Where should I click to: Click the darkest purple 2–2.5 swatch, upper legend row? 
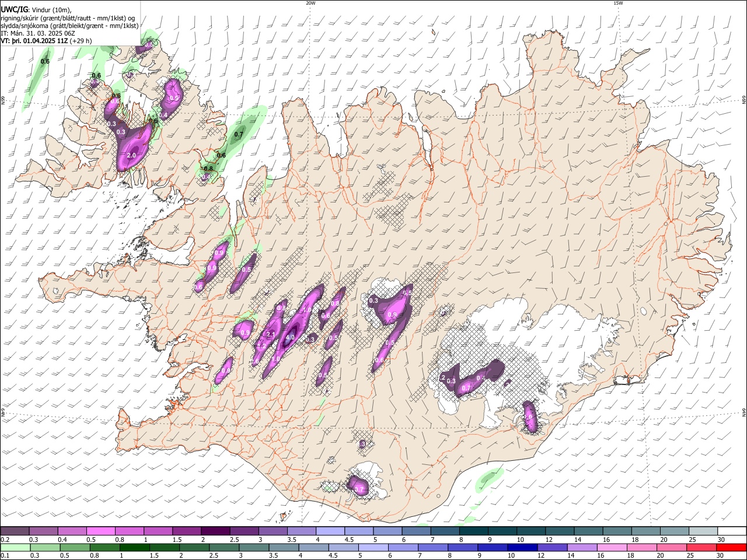(x=216, y=531)
